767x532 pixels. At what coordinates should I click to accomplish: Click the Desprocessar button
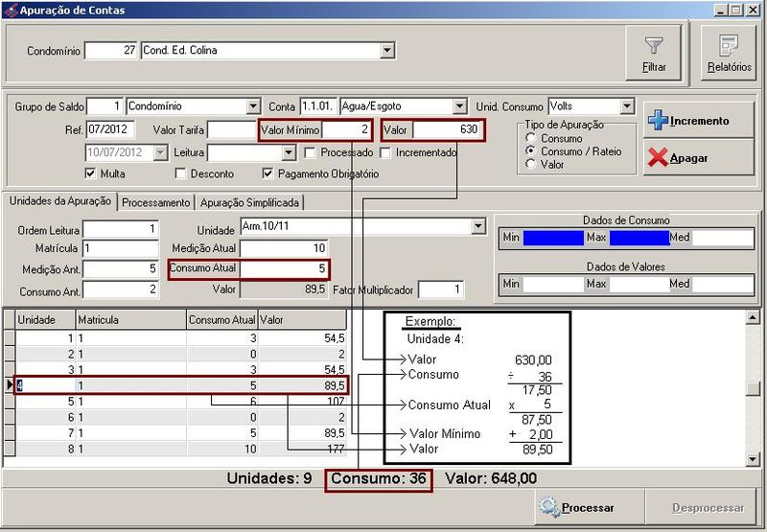(x=708, y=507)
